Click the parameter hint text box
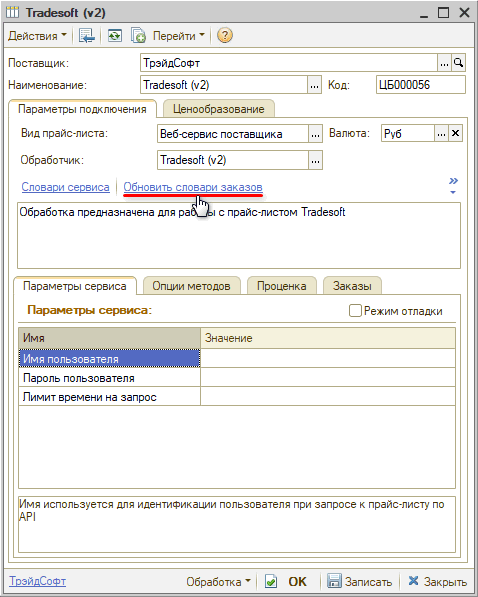Viewport: 478px width, 597px height. 237,524
